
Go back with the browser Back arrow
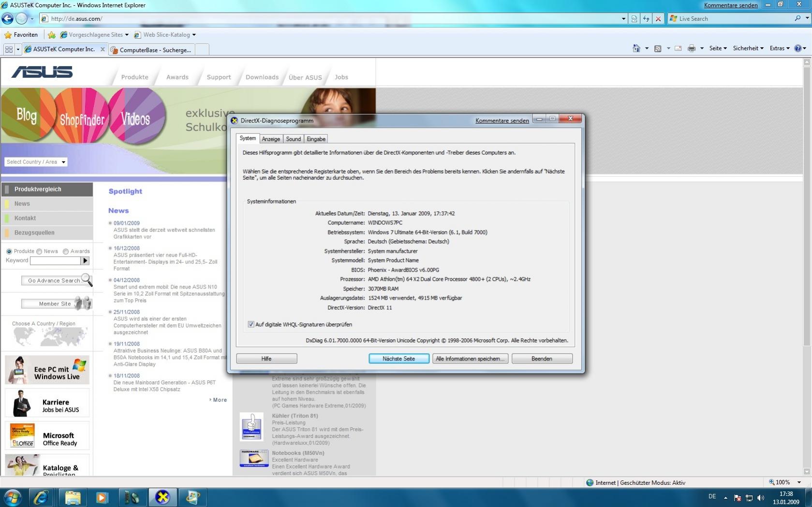(8, 18)
